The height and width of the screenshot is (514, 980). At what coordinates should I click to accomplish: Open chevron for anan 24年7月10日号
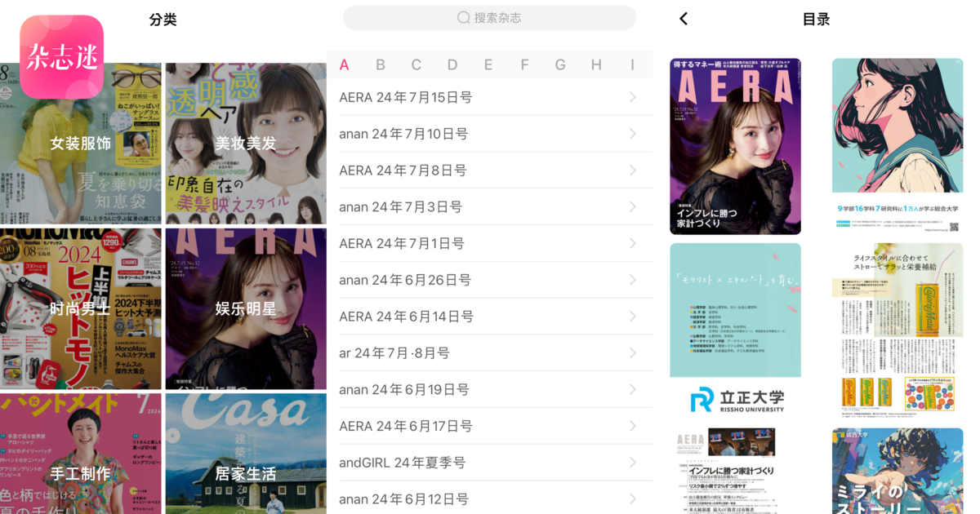[633, 134]
